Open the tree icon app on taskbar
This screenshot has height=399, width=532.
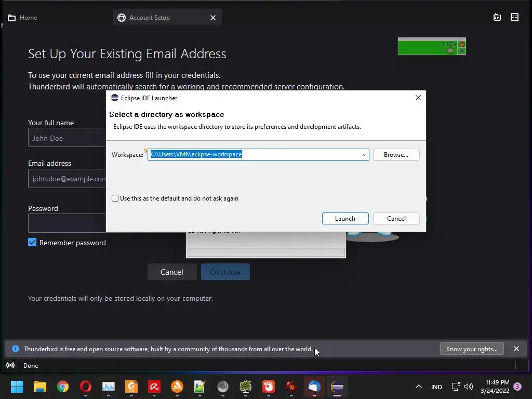246,387
